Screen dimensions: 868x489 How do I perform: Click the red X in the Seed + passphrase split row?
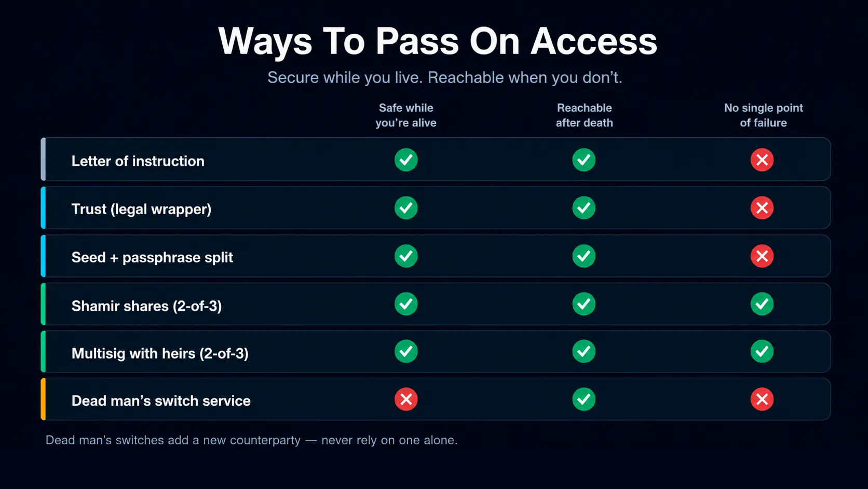(x=762, y=256)
